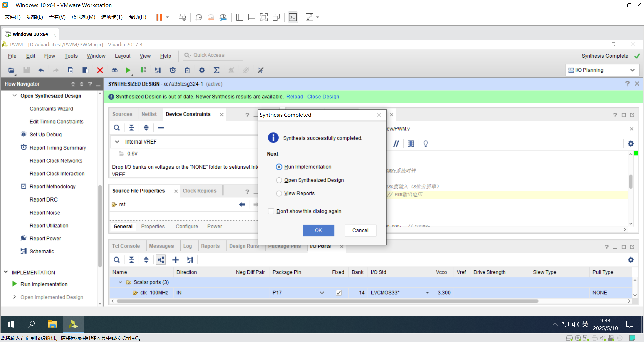The image size is (644, 342).
Task: Click the copy toolbar icon
Action: coord(70,70)
